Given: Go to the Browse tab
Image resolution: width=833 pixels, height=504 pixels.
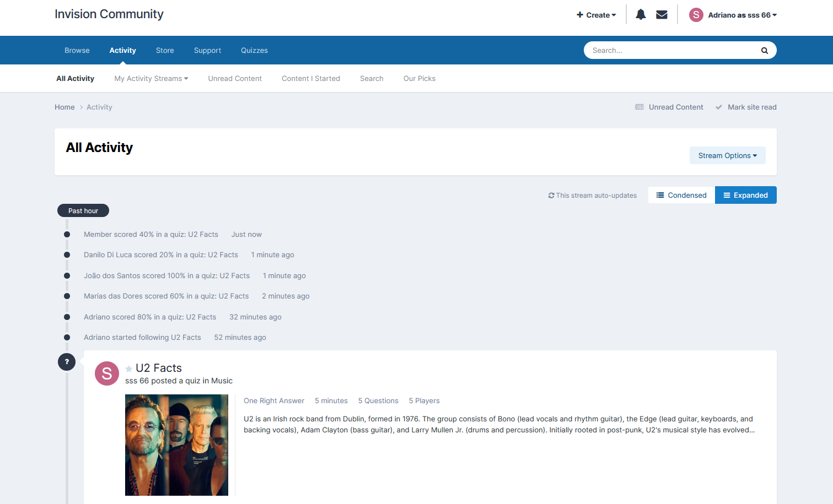Looking at the screenshot, I should pos(77,51).
